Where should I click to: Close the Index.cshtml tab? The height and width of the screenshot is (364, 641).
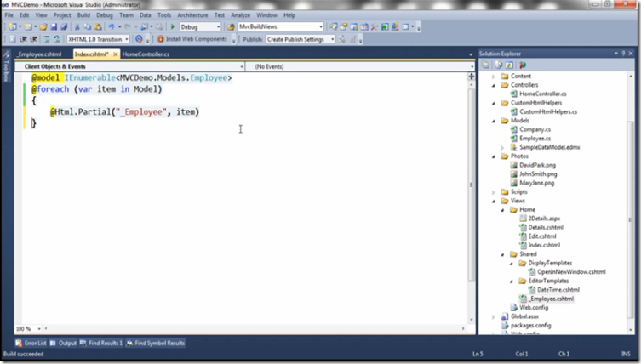116,54
